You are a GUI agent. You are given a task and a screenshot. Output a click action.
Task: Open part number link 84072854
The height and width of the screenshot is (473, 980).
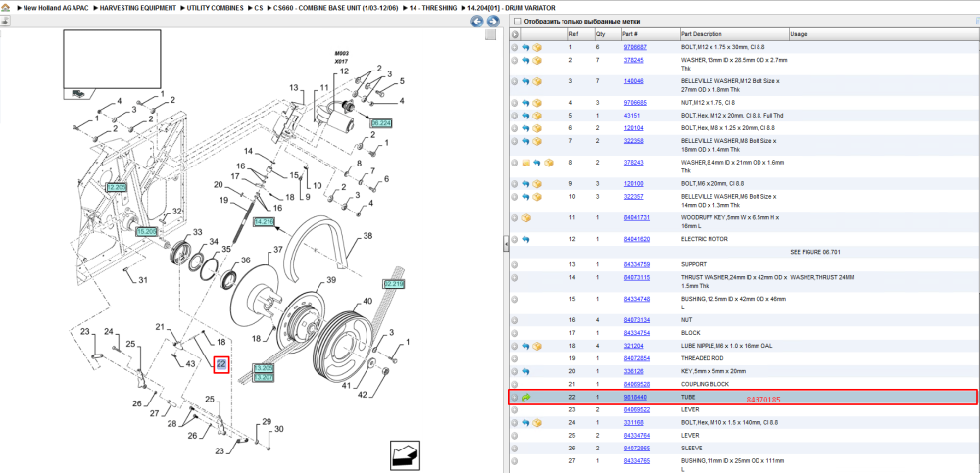pos(637,358)
